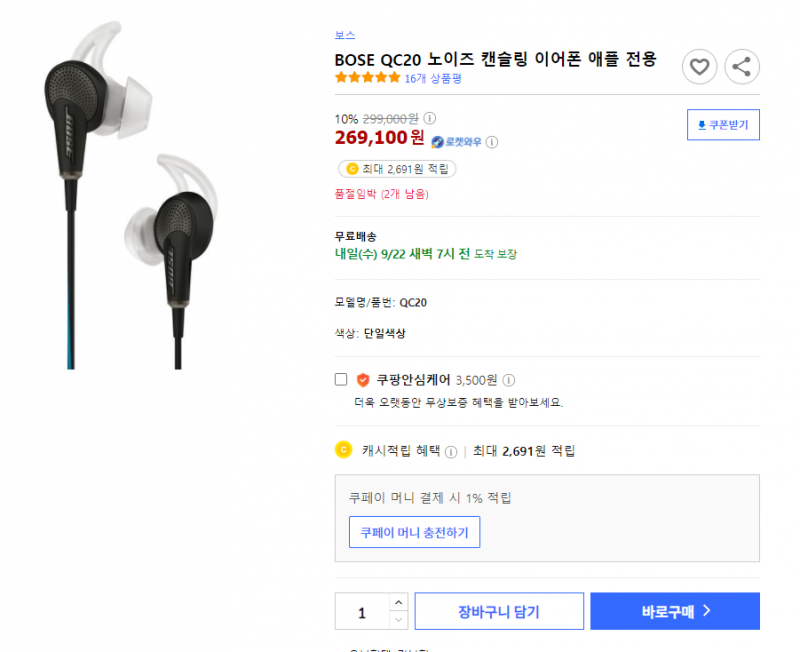The width and height of the screenshot is (800, 652).
Task: Click the Bose earphones product image
Action: coord(132,195)
